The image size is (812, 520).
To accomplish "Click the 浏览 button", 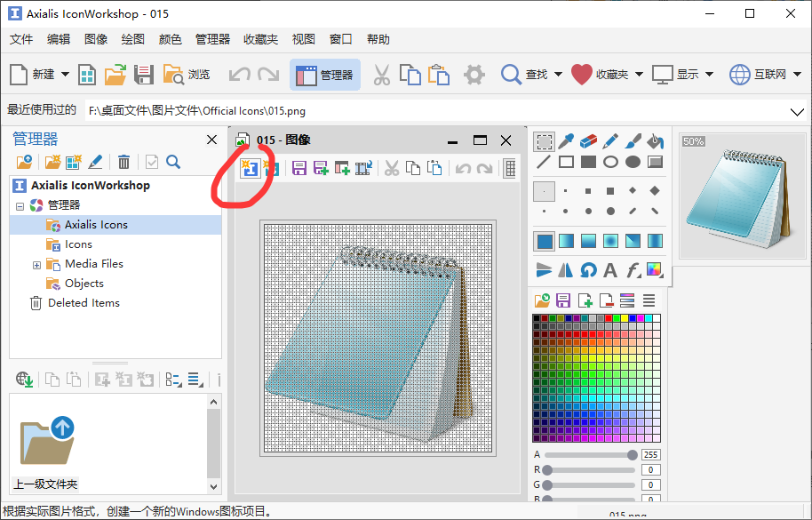I will tap(187, 75).
